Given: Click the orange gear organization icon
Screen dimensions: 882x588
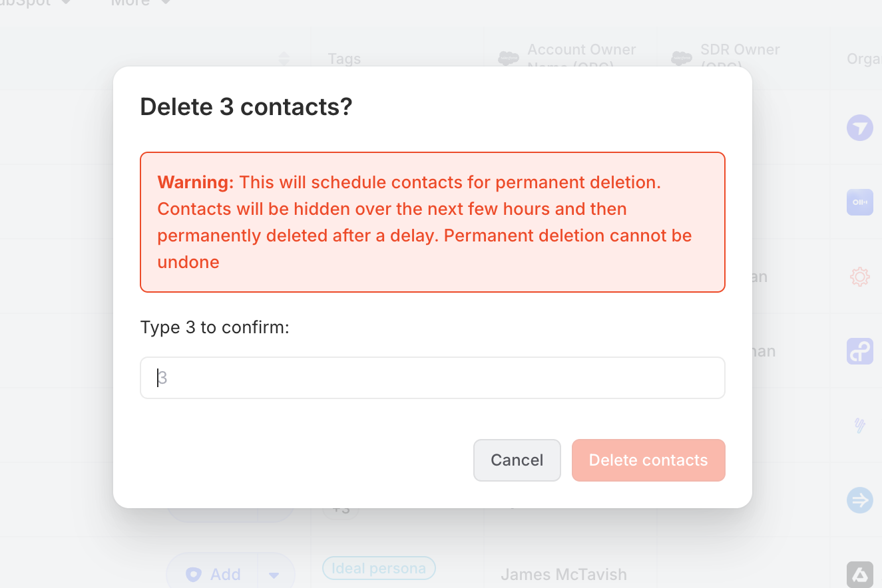Looking at the screenshot, I should pos(859,277).
